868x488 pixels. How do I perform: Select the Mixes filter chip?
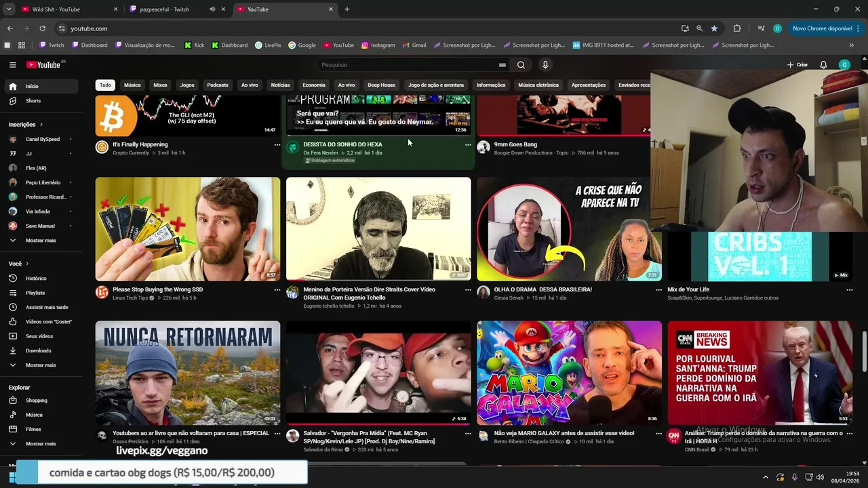click(160, 85)
